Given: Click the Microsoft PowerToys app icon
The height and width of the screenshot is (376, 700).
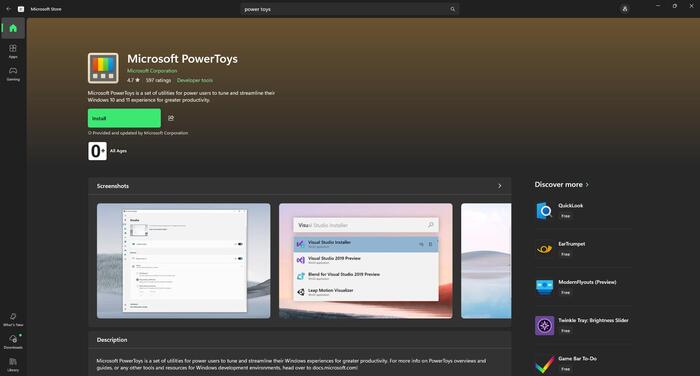Looking at the screenshot, I should click(x=103, y=68).
